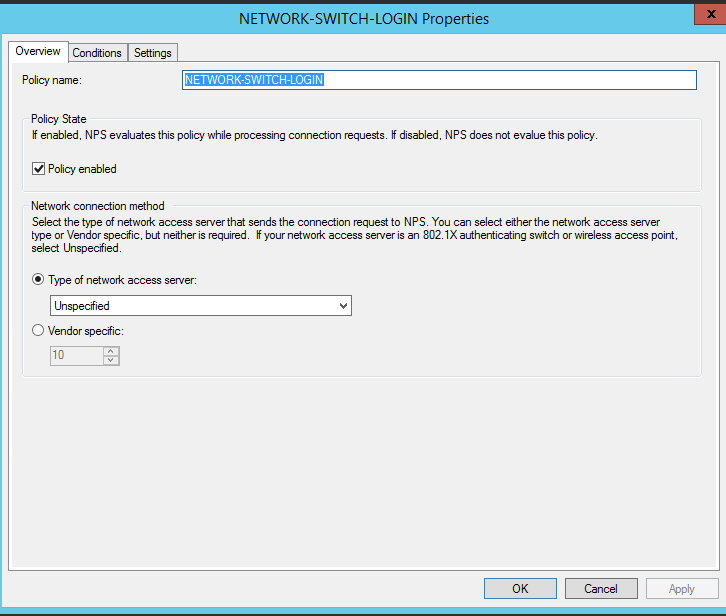The image size is (726, 616).
Task: Click the Policy State group label
Action: point(59,119)
